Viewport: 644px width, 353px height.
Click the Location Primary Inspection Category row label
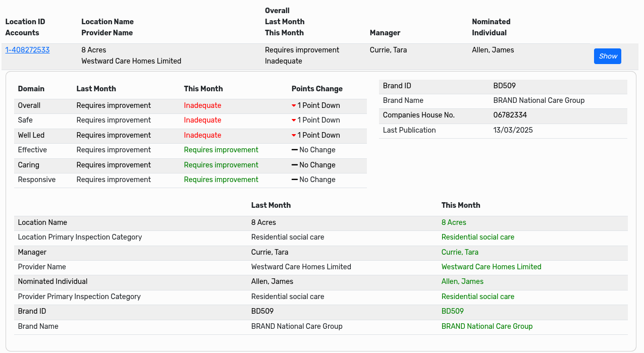pos(80,237)
